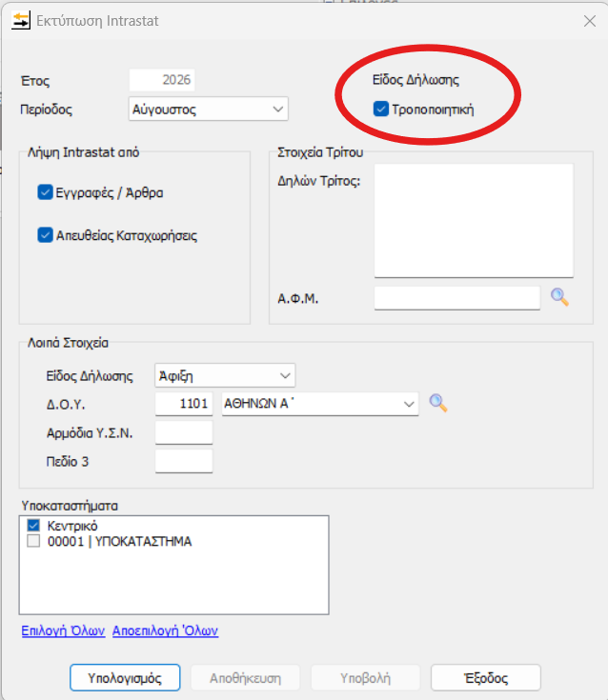
Task: Click the Δηλών Τρίτος text area
Action: pyautogui.click(x=474, y=221)
